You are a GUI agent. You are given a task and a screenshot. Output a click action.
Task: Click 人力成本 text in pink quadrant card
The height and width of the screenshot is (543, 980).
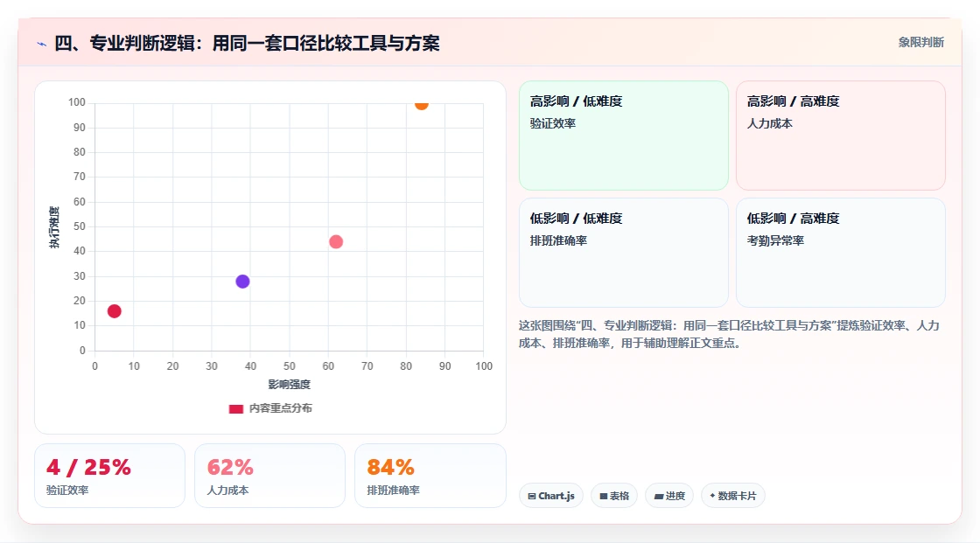click(769, 123)
